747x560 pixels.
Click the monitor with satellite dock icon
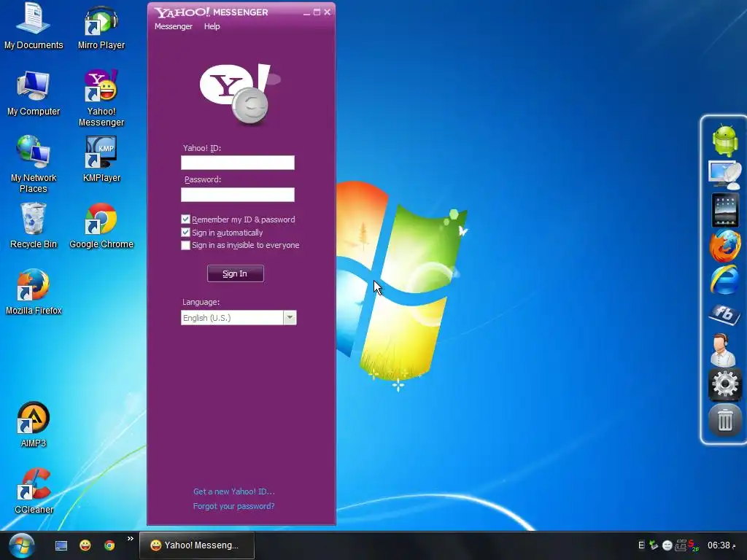click(724, 175)
